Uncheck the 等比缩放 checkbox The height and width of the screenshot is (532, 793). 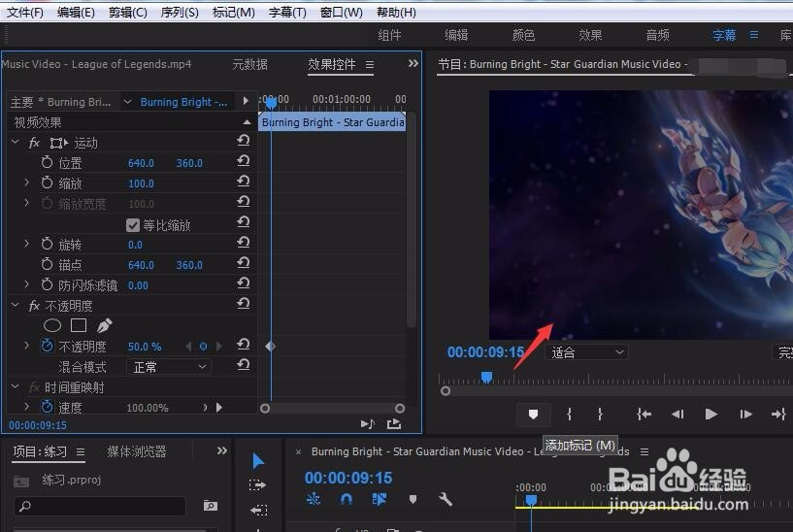[x=133, y=225]
